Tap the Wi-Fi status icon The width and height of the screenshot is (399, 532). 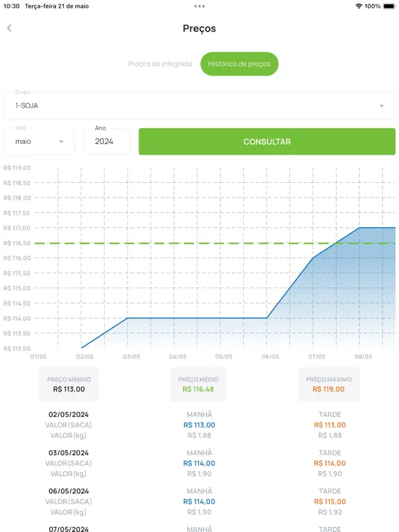(359, 6)
